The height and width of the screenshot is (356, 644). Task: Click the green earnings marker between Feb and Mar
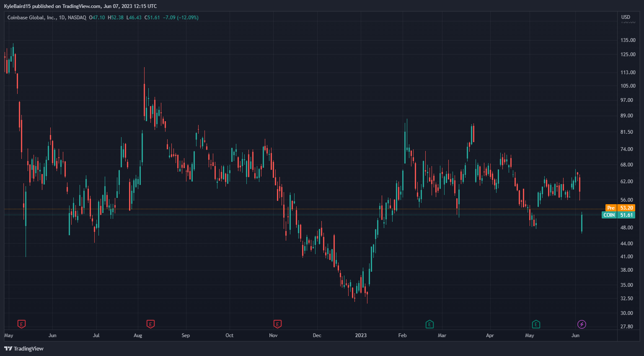(429, 324)
